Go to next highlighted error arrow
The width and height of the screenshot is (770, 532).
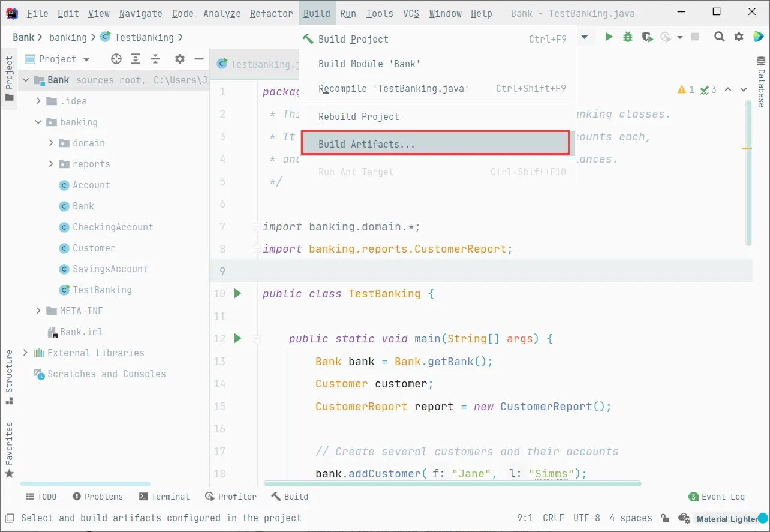point(744,90)
